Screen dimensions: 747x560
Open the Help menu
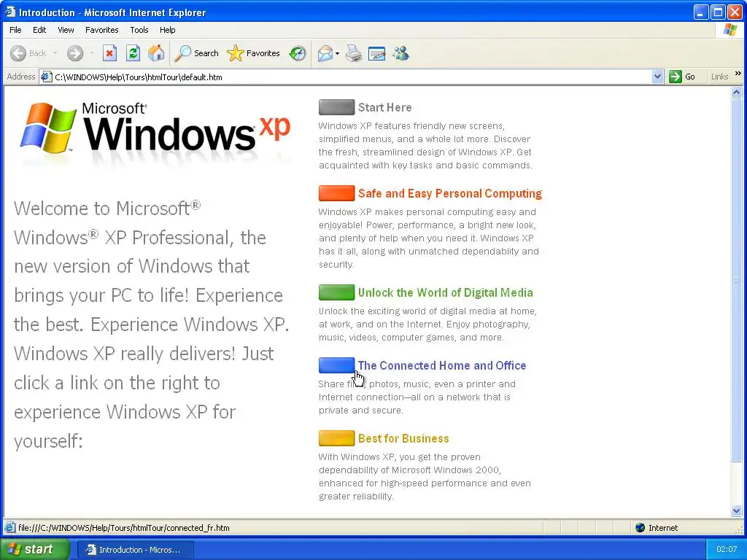tap(167, 30)
